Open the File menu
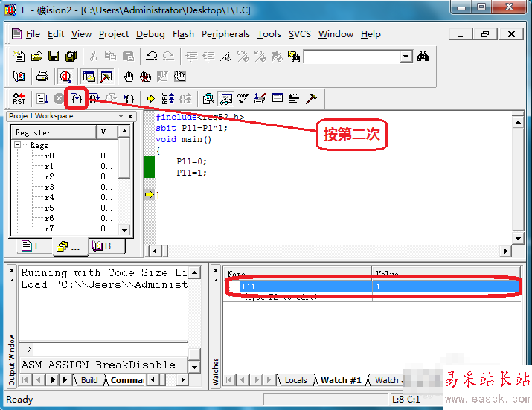Viewport: 532px width, 410px height. pyautogui.click(x=33, y=34)
